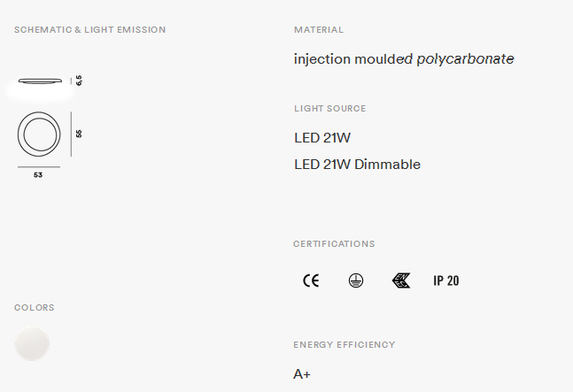Click the A+ energy efficiency rating
This screenshot has width=573, height=392.
302,374
